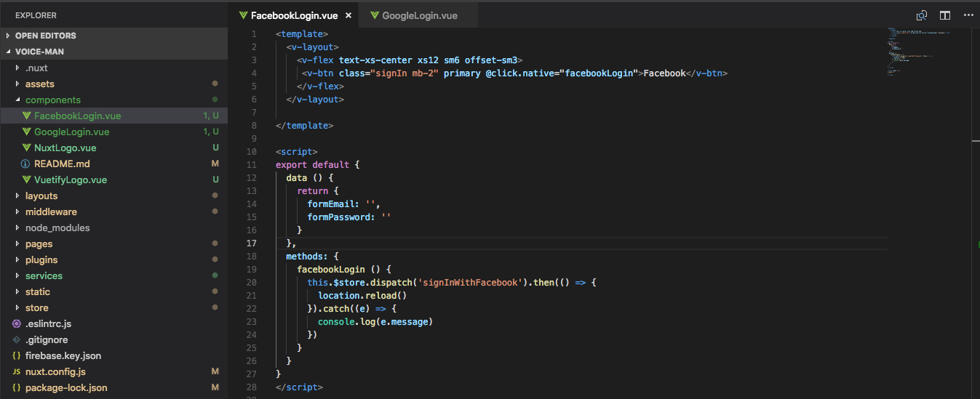This screenshot has height=399, width=980.
Task: Click the Vue icon beside NuxtLogo.vue
Action: click(x=25, y=148)
